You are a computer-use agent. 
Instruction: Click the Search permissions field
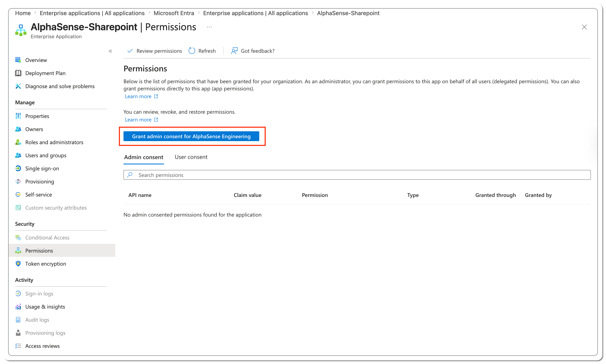tap(357, 175)
